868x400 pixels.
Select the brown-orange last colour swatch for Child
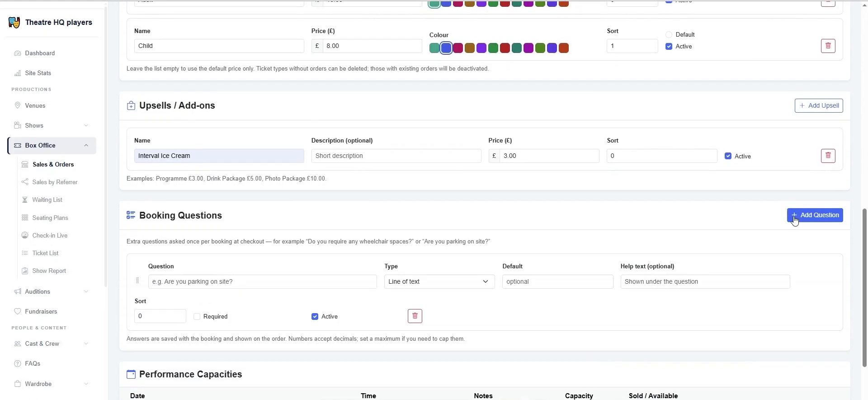(564, 48)
